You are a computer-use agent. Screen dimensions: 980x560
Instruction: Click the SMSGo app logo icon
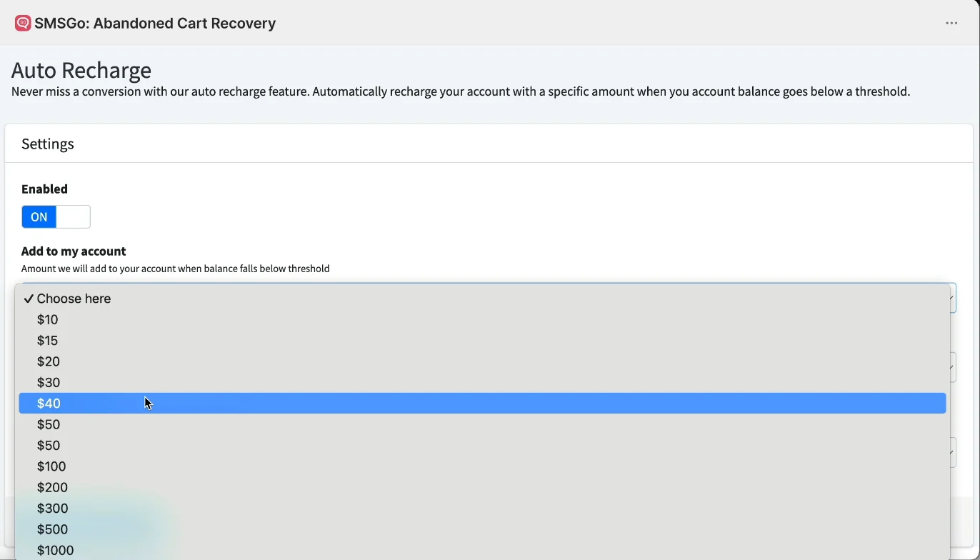point(23,23)
